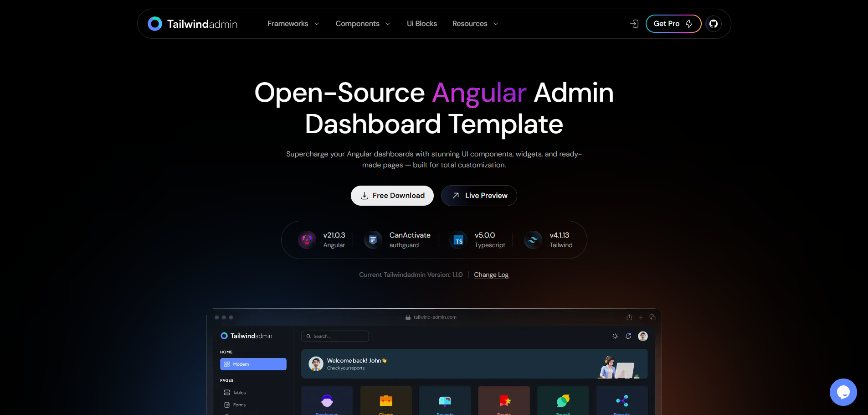Click "Current Tailwindadmin Version: 1.1.0" text
This screenshot has width=868, height=415.
(411, 275)
